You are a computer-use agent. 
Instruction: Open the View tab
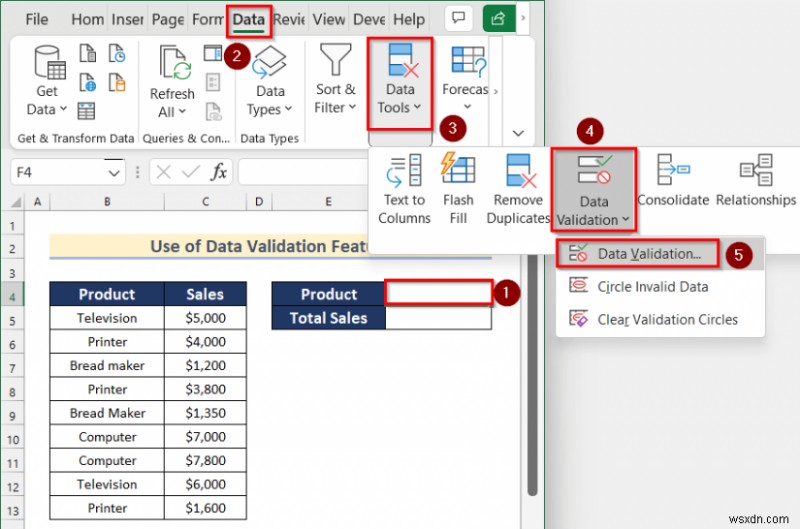pyautogui.click(x=329, y=20)
